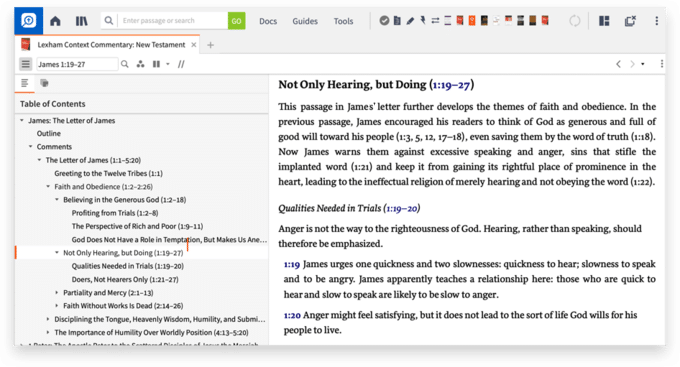Viewport: 680px width, 367px height.
Task: Click the inline search double-slash icon
Action: coord(181,64)
